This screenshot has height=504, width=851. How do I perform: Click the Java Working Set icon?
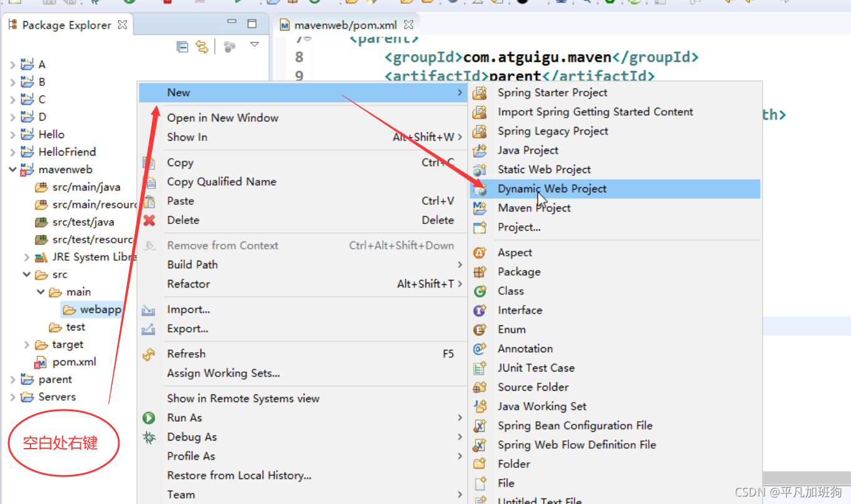tap(479, 407)
